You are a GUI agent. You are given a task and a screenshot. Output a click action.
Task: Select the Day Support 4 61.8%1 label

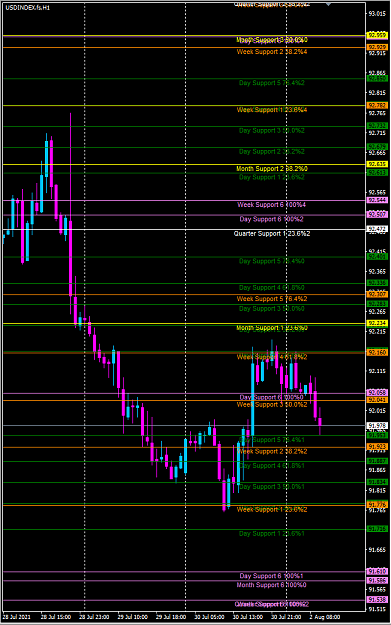[272, 466]
